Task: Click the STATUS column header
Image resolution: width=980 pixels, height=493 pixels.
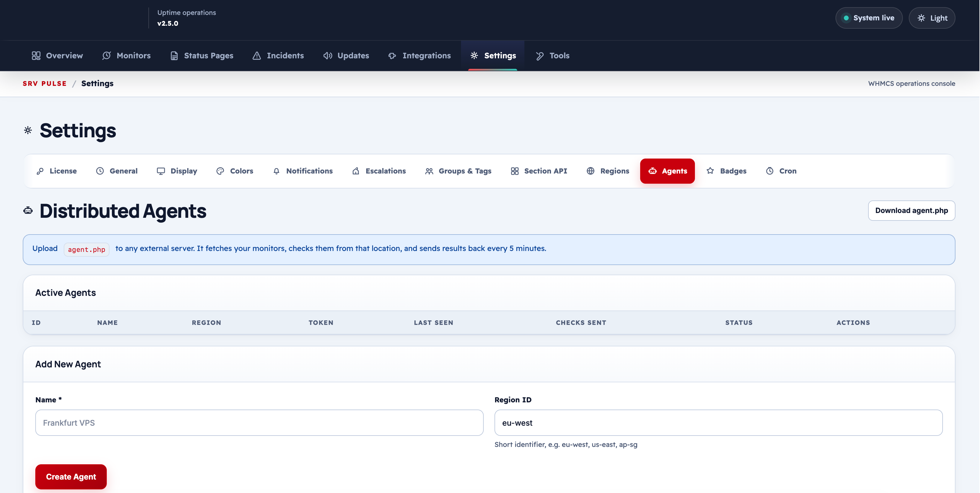Action: (739, 322)
